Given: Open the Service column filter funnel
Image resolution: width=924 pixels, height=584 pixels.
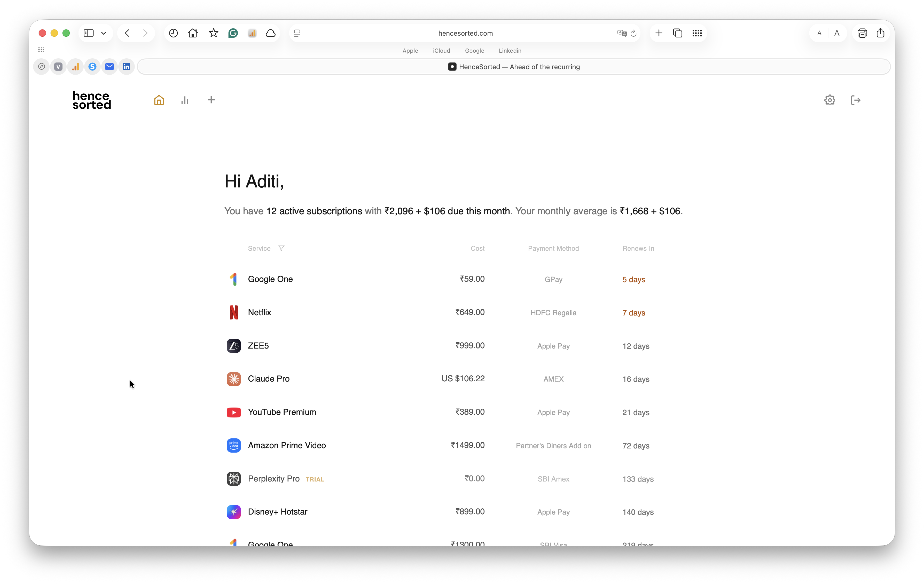Looking at the screenshot, I should tap(281, 248).
